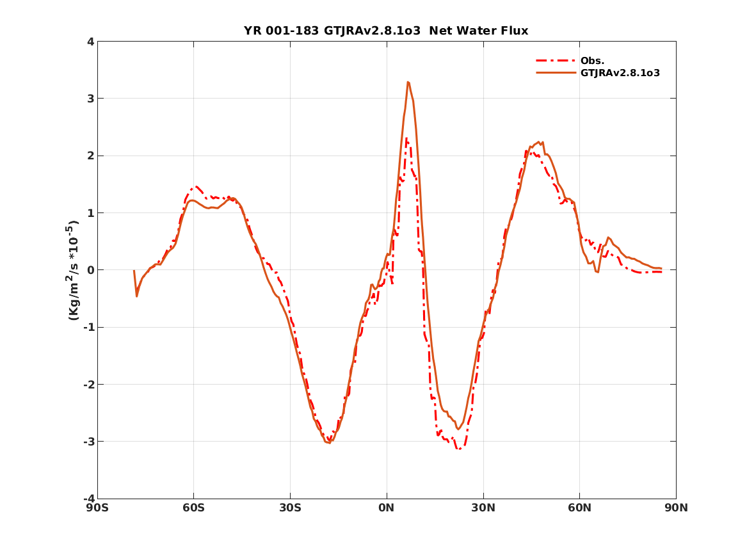Click the y-axis tick label '3'
Image resolution: width=747 pixels, height=560 pixels.
(x=90, y=99)
